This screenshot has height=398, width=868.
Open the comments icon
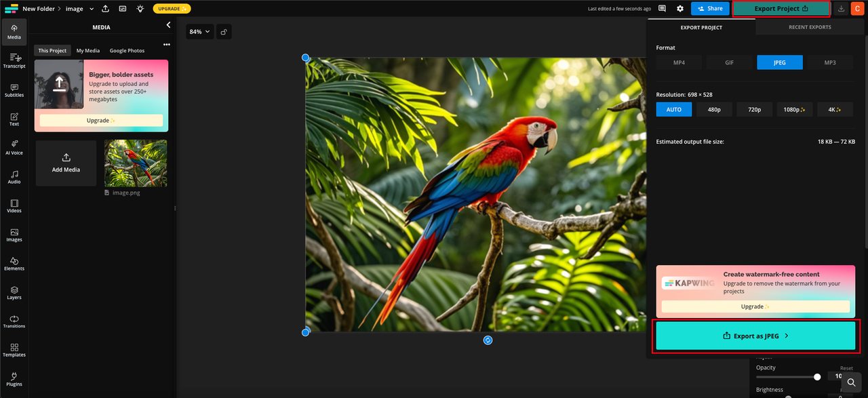663,9
